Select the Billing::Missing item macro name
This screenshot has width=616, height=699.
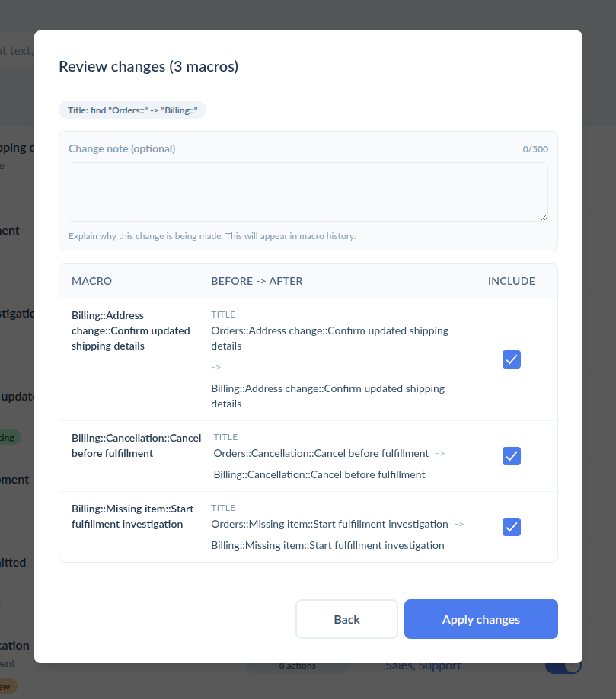132,517
